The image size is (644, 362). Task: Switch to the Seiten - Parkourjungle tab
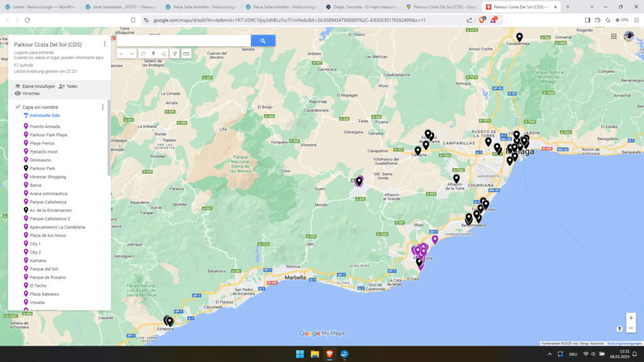point(42,6)
